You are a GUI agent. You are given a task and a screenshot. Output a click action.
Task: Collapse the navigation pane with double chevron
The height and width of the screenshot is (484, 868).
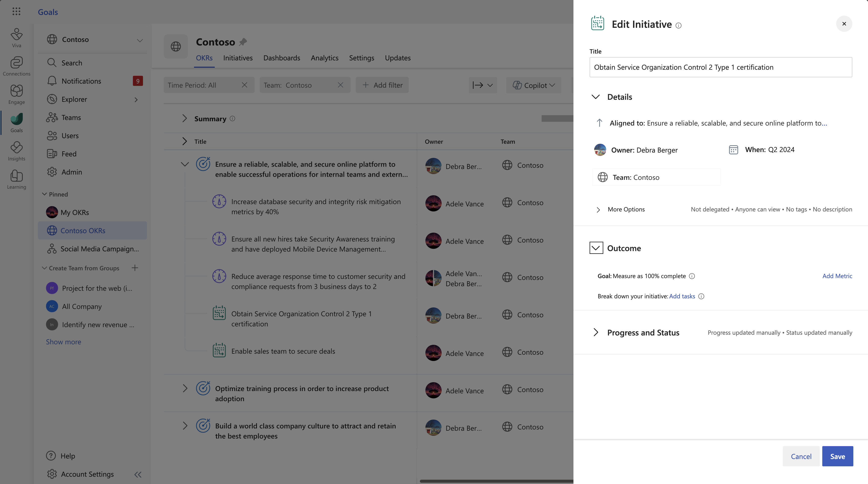138,474
